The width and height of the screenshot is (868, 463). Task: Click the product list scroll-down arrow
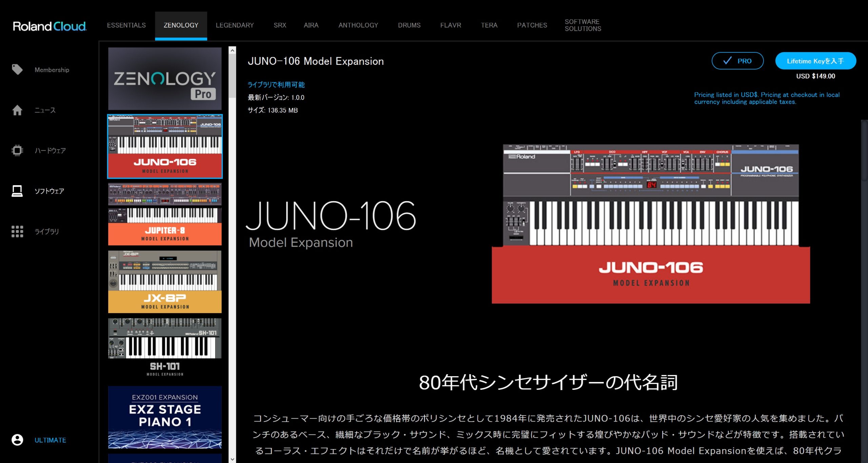pos(232,459)
